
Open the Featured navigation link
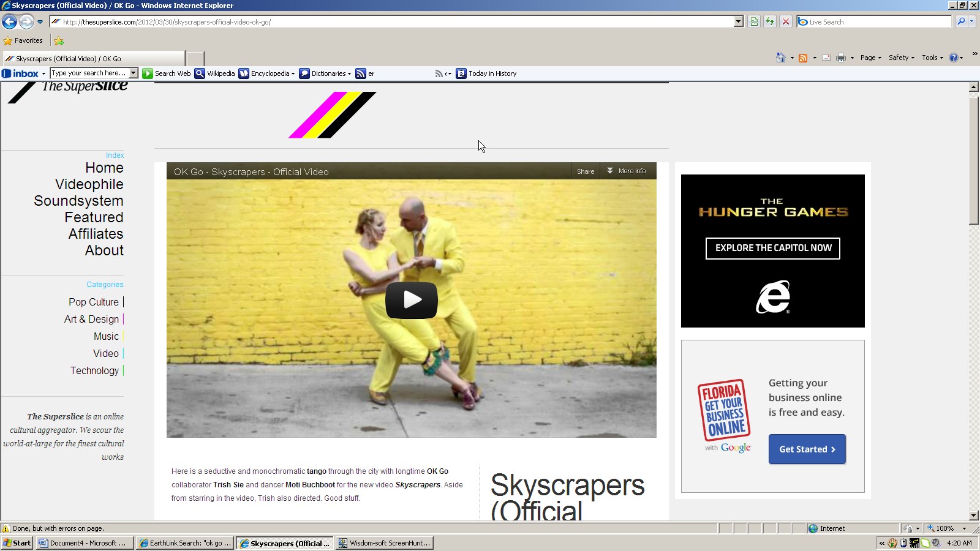click(x=94, y=217)
